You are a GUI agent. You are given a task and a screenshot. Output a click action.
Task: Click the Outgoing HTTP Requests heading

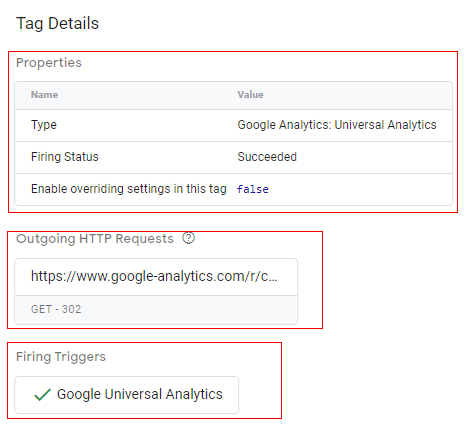[95, 239]
